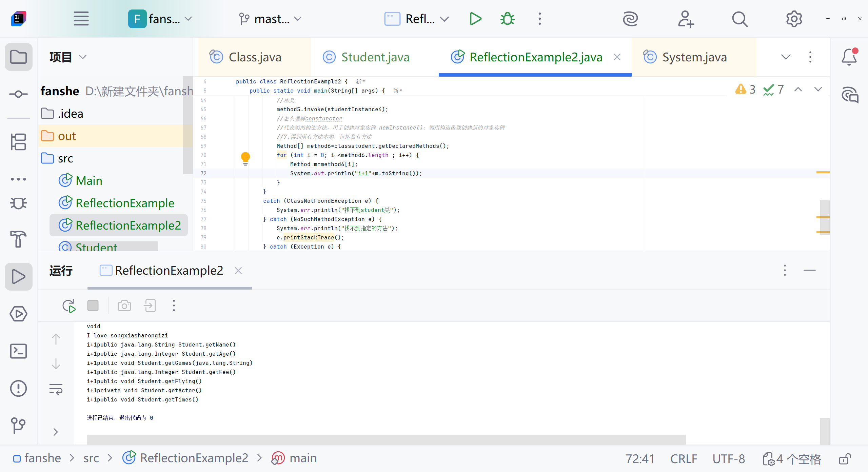Click the console horizontal scrollbar
868x472 pixels.
pos(386,439)
